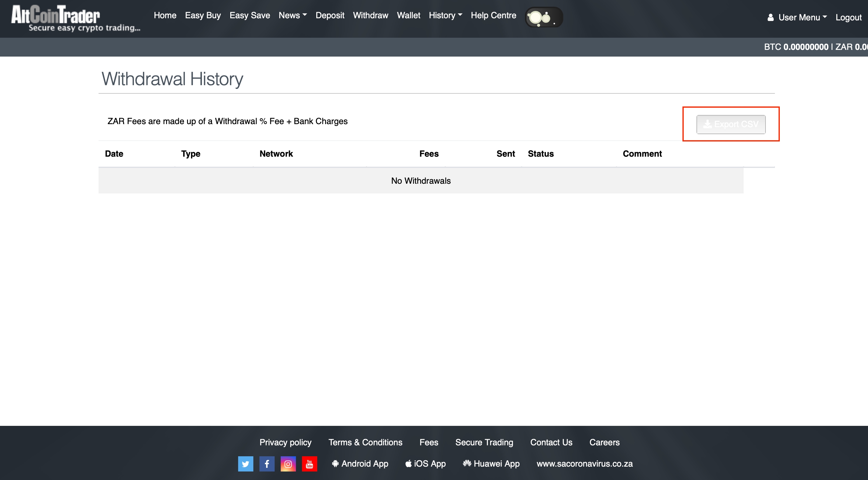Visit the sacoronavirus.co.za link

(x=584, y=464)
